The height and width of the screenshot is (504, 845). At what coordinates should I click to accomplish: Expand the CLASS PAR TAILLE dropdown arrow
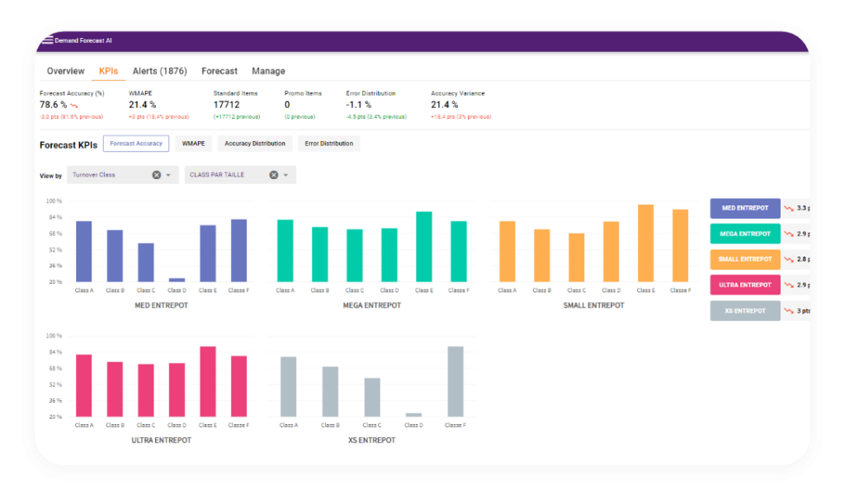[286, 175]
